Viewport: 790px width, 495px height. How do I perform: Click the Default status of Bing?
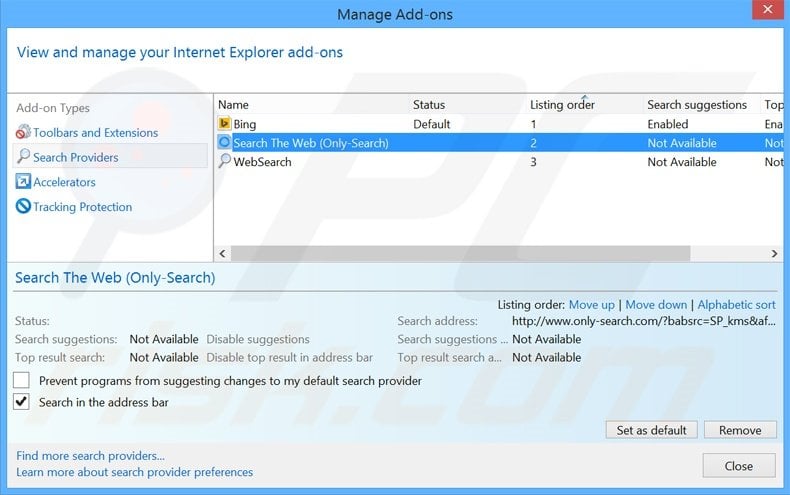[432, 124]
